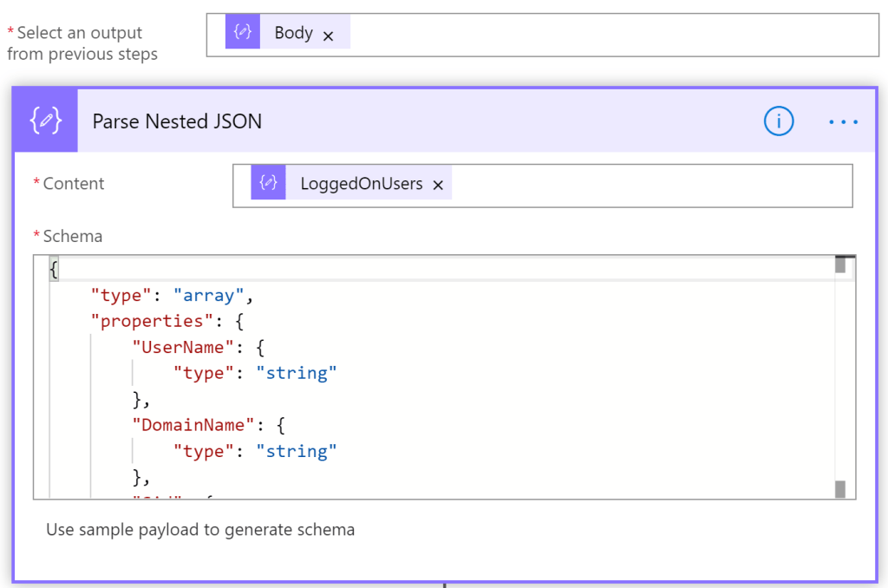Open the ellipsis menu for Parse Nested JSON
Viewport: 888px width, 588px height.
(842, 122)
